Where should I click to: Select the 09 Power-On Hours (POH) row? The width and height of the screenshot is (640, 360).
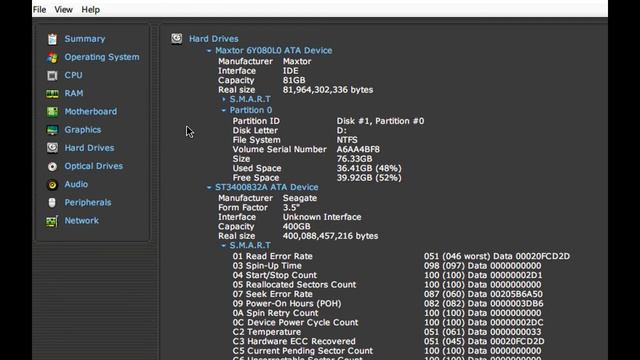pyautogui.click(x=388, y=304)
